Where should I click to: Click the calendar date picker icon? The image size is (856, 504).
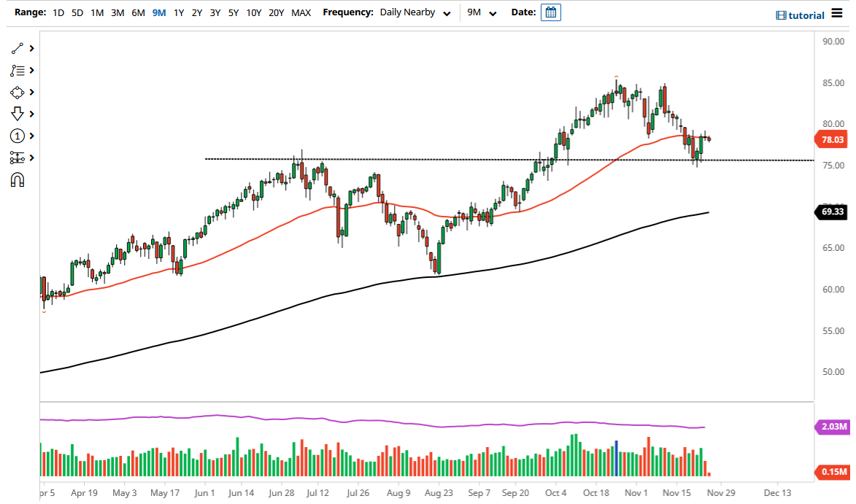tap(550, 12)
